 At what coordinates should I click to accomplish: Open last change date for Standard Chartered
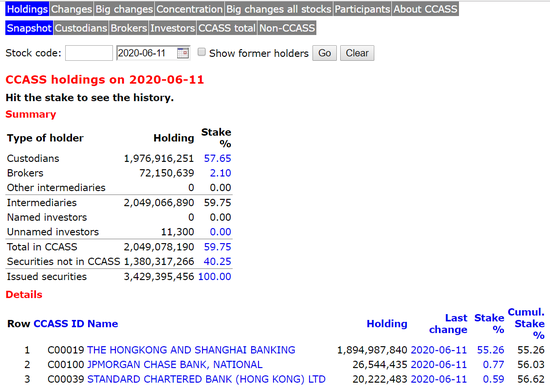pos(439,380)
